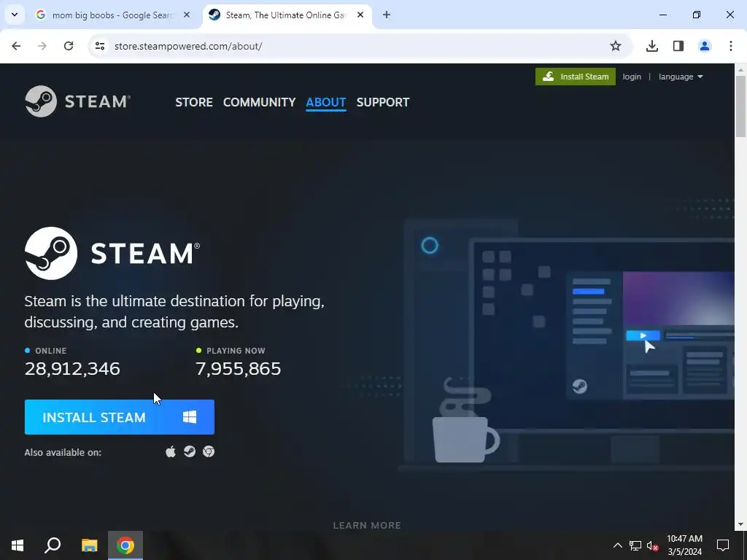
Task: Click the green Install Steam header button
Action: [x=576, y=77]
